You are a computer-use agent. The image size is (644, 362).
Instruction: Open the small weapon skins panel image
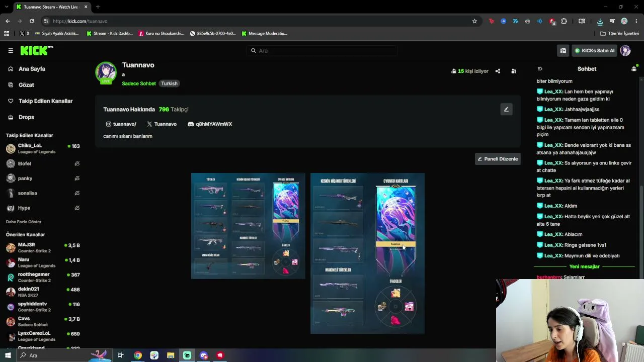pyautogui.click(x=248, y=226)
